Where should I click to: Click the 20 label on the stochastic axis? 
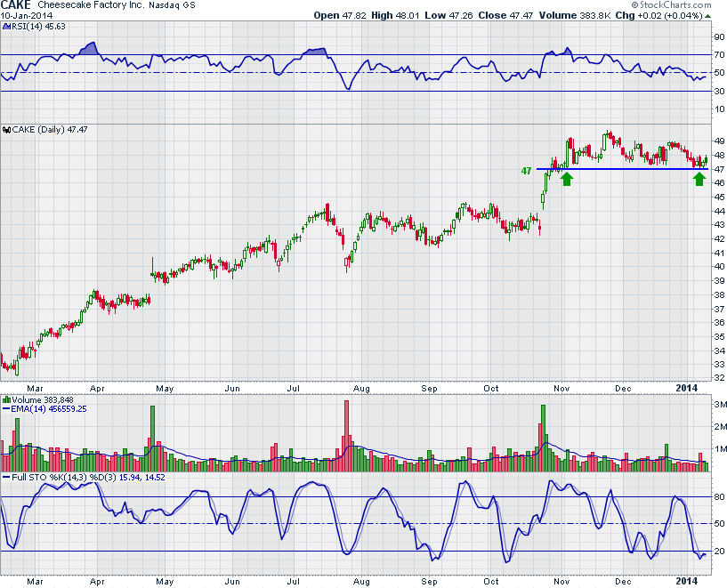click(719, 552)
